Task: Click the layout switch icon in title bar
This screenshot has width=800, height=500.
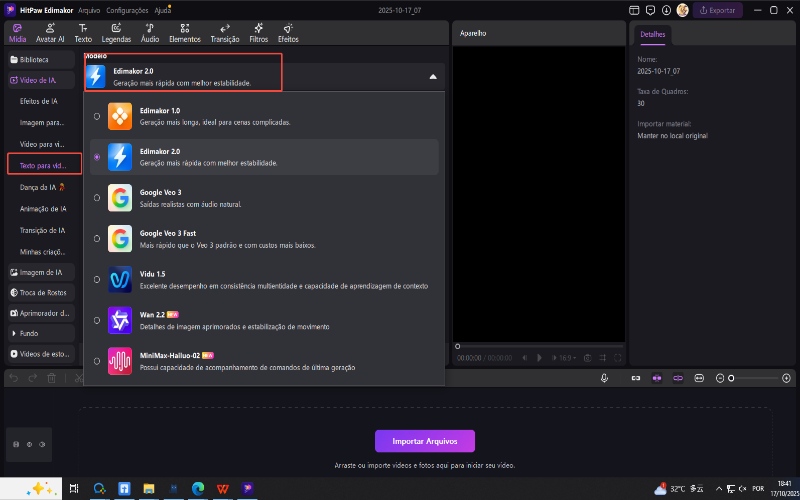Action: (x=634, y=10)
